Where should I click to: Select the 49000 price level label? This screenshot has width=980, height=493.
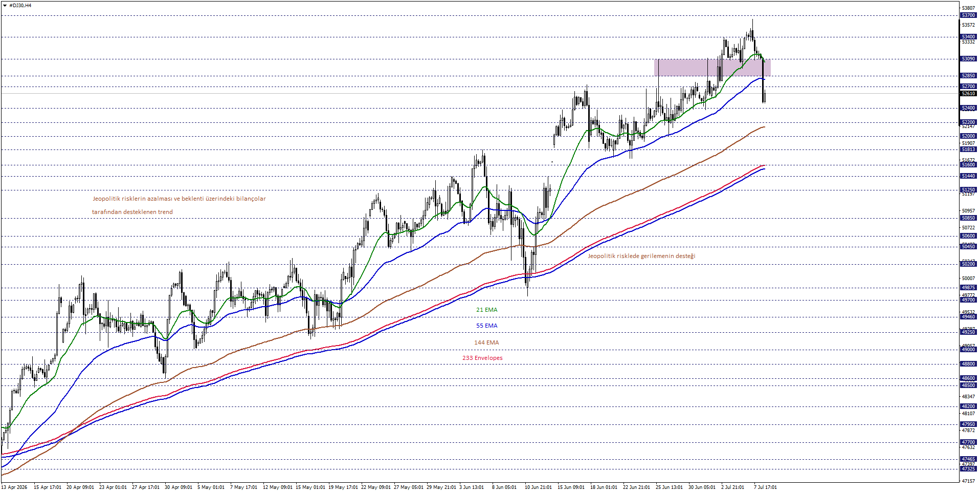click(969, 350)
